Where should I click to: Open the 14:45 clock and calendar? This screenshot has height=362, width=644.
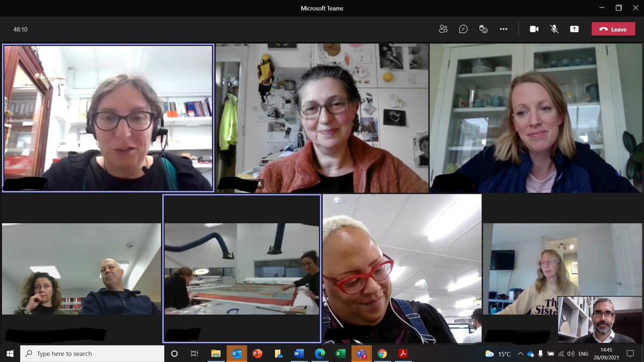coord(606,353)
